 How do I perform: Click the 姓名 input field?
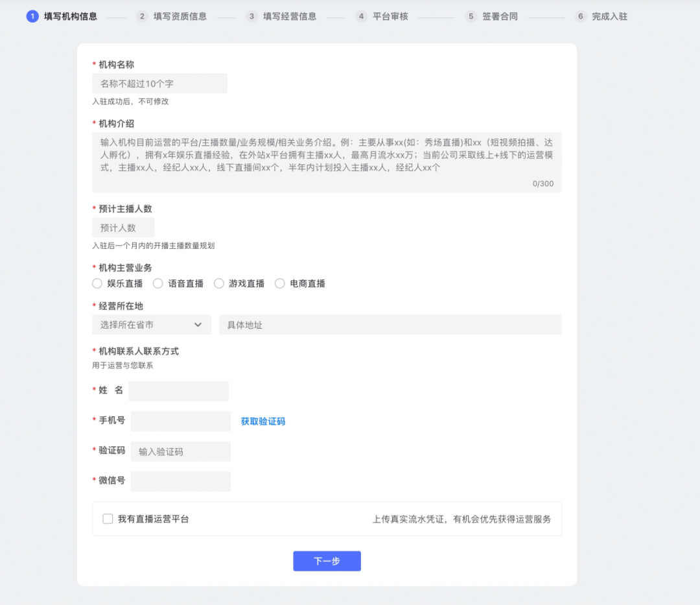click(178, 391)
